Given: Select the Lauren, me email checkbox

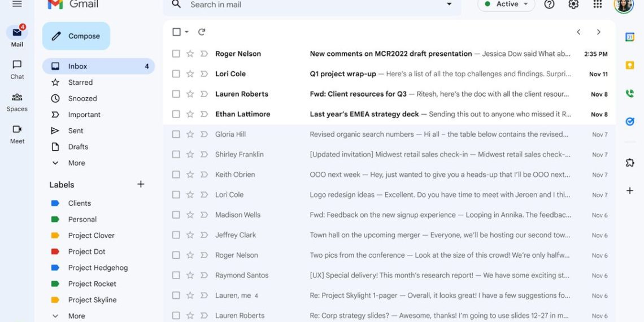Looking at the screenshot, I should [176, 295].
